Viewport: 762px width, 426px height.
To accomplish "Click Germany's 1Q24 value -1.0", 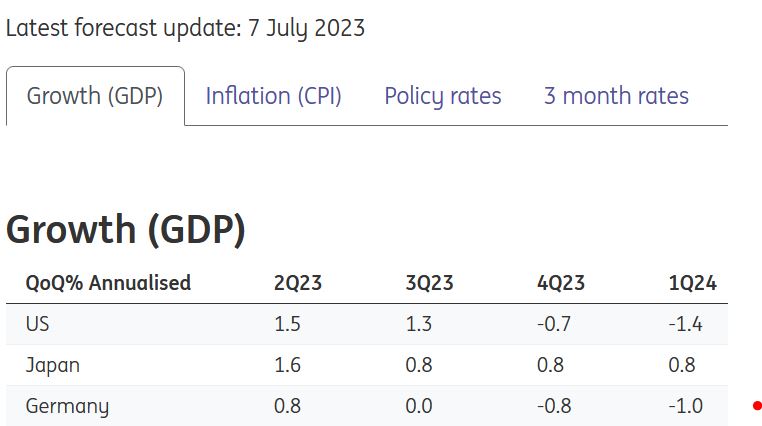I will tap(686, 406).
